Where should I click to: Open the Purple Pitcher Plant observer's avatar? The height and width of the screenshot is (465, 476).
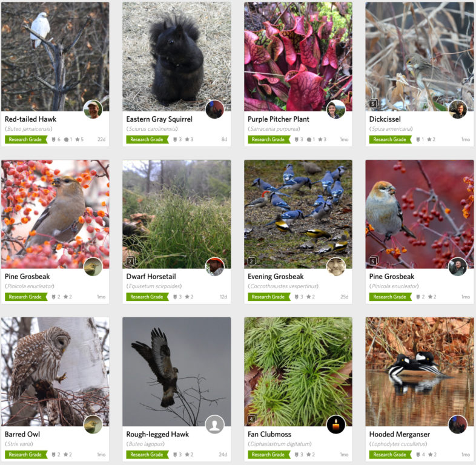click(x=336, y=109)
